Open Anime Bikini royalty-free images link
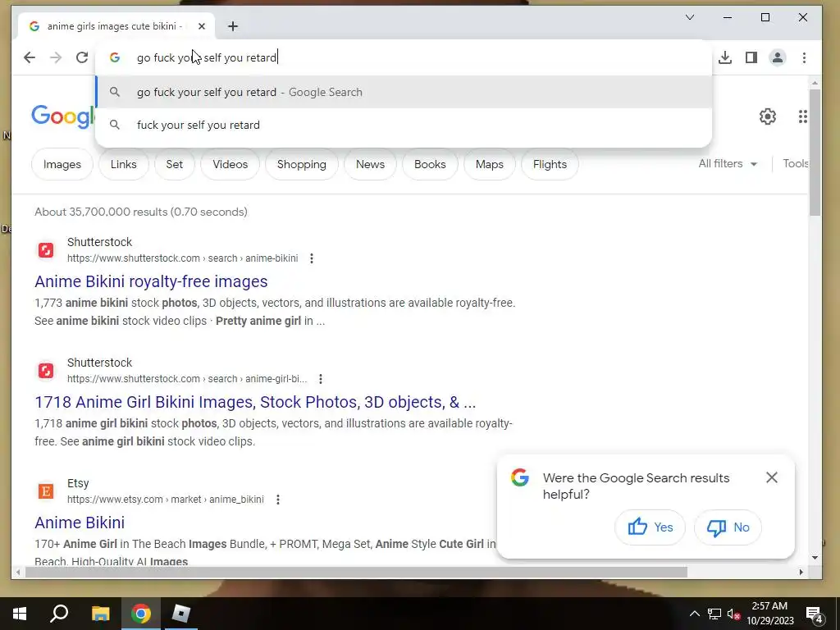 [151, 281]
